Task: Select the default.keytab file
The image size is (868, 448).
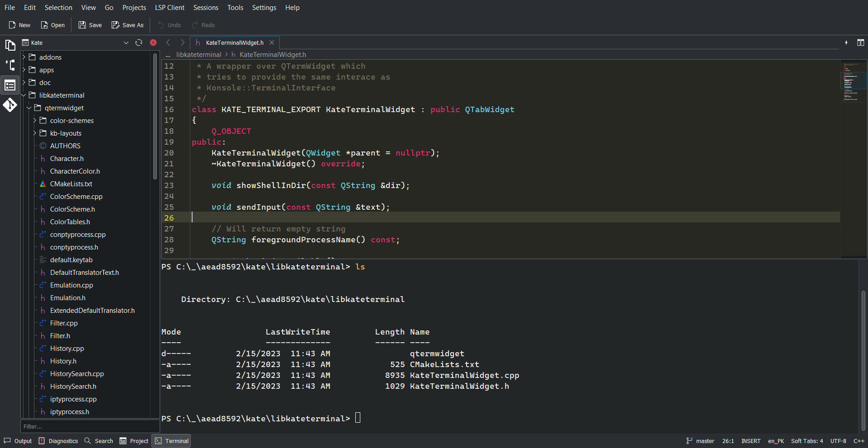Action: (71, 259)
